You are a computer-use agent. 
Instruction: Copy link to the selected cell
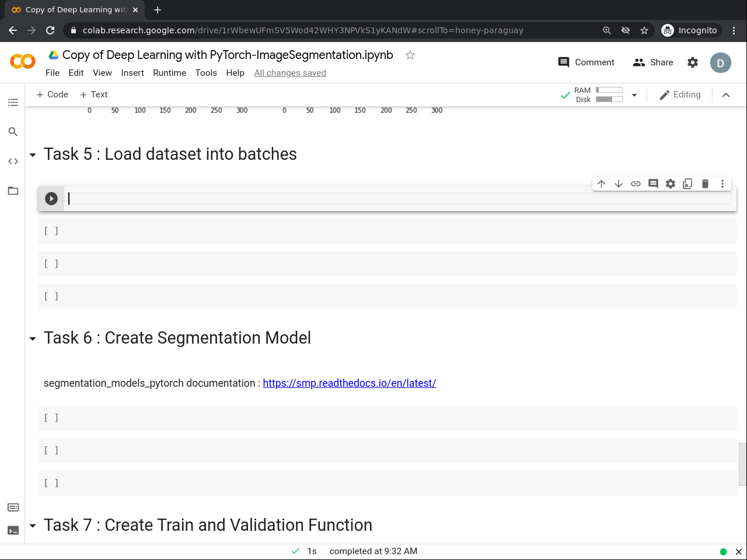636,184
